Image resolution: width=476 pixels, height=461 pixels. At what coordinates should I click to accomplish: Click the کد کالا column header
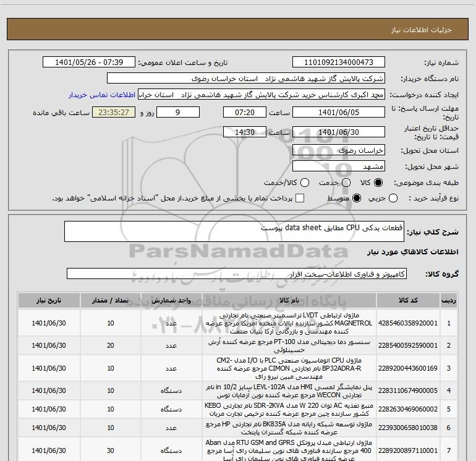pos(409,300)
